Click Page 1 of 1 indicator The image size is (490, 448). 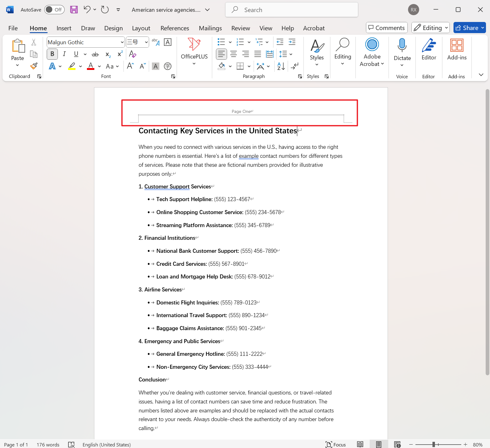pyautogui.click(x=16, y=445)
